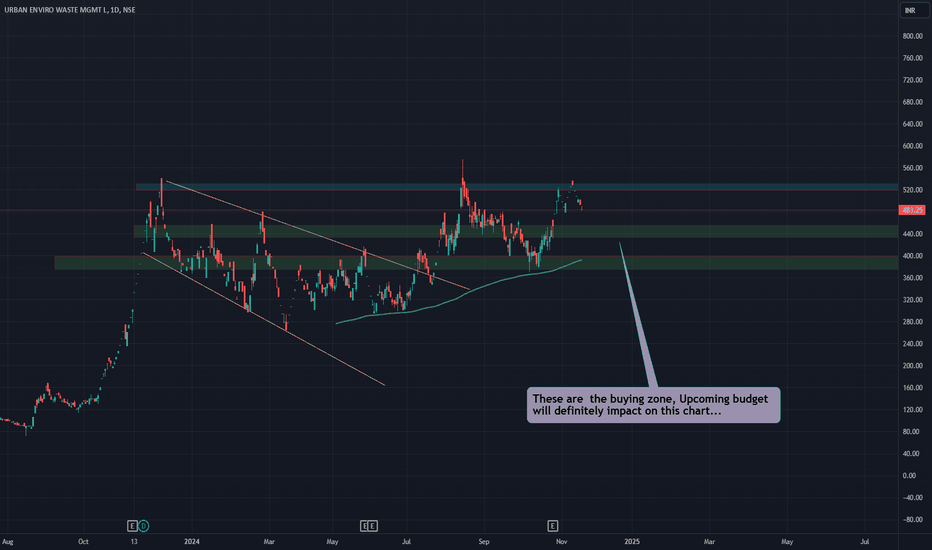Click the Sep label on time axis
932x550 pixels.
pos(484,542)
